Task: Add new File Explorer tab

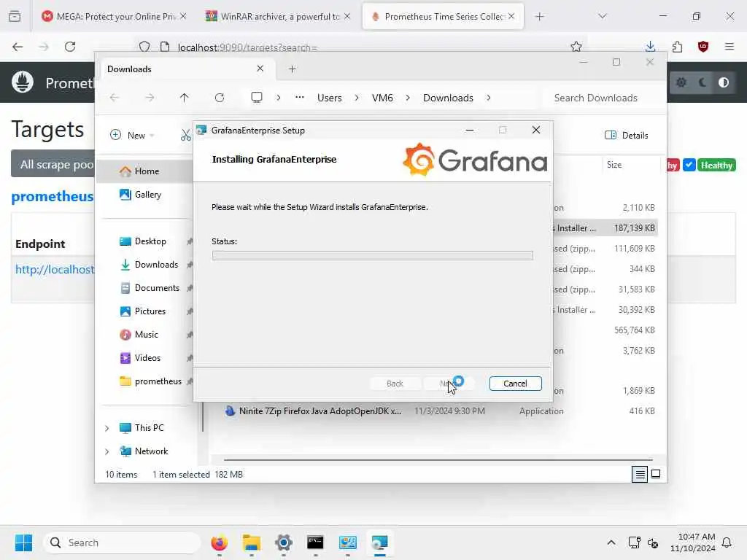Action: click(x=292, y=69)
